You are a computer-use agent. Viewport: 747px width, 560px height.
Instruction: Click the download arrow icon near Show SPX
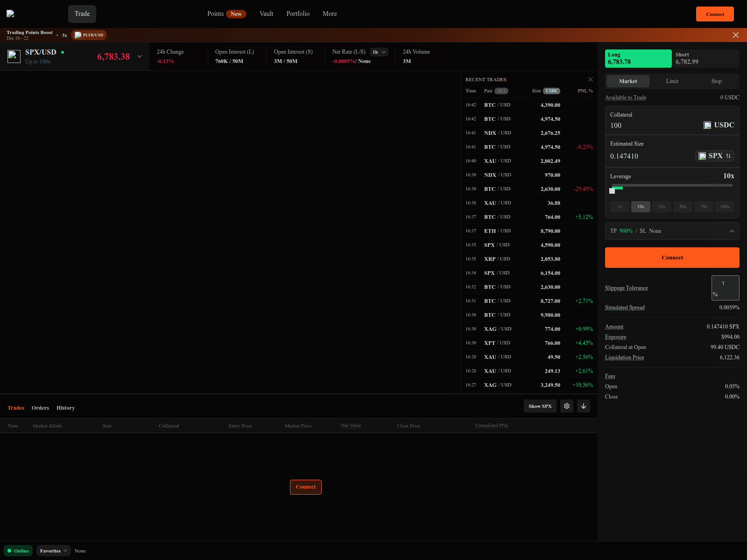(x=583, y=406)
